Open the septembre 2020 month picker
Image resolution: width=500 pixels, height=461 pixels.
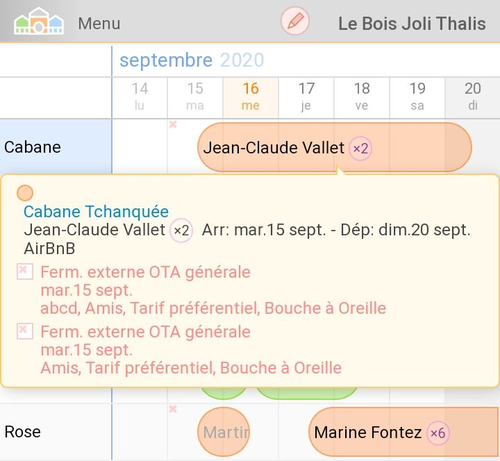point(192,60)
